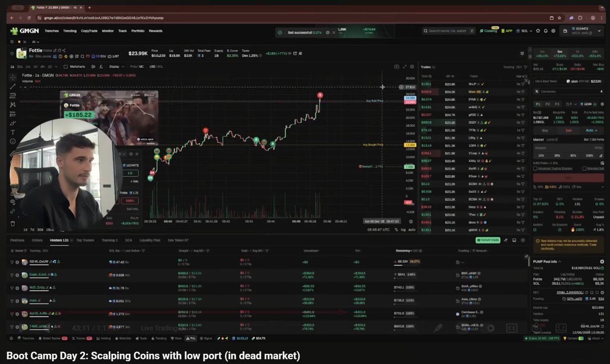610x364 pixels.
Task: Open Signal in bottom bar
Action: tap(205, 338)
